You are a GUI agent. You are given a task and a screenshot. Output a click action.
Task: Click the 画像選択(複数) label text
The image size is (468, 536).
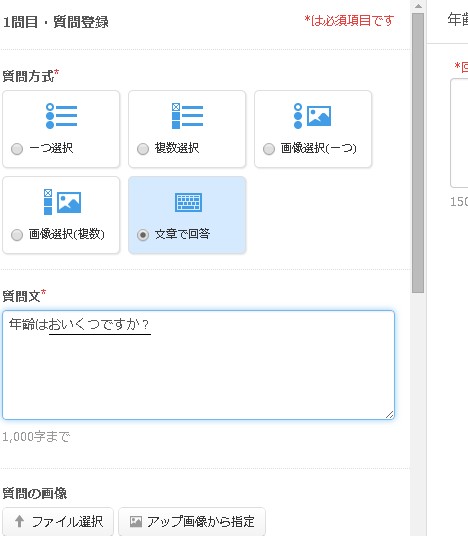(67, 234)
